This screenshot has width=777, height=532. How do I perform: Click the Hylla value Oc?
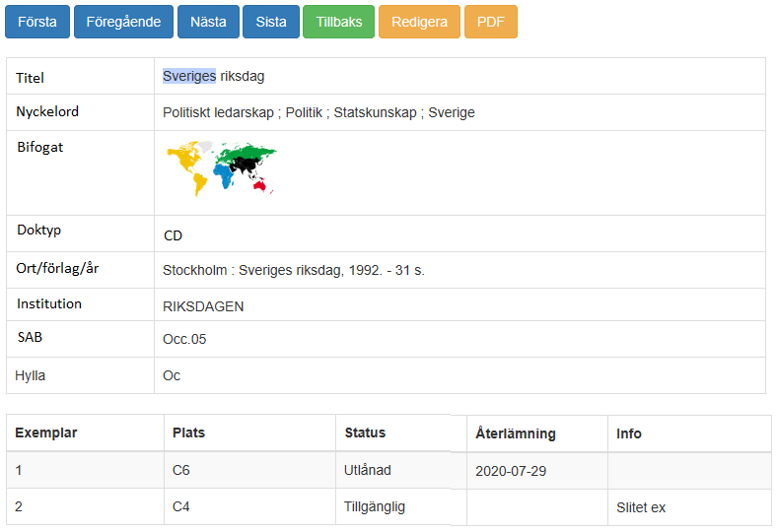click(172, 375)
